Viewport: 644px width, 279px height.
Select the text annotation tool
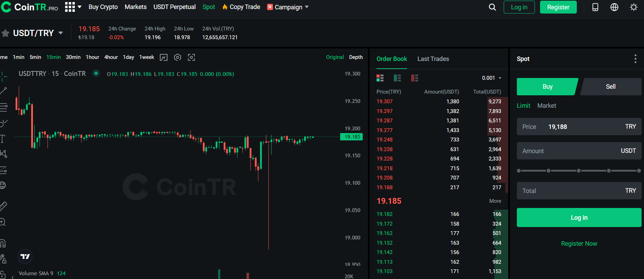3,139
